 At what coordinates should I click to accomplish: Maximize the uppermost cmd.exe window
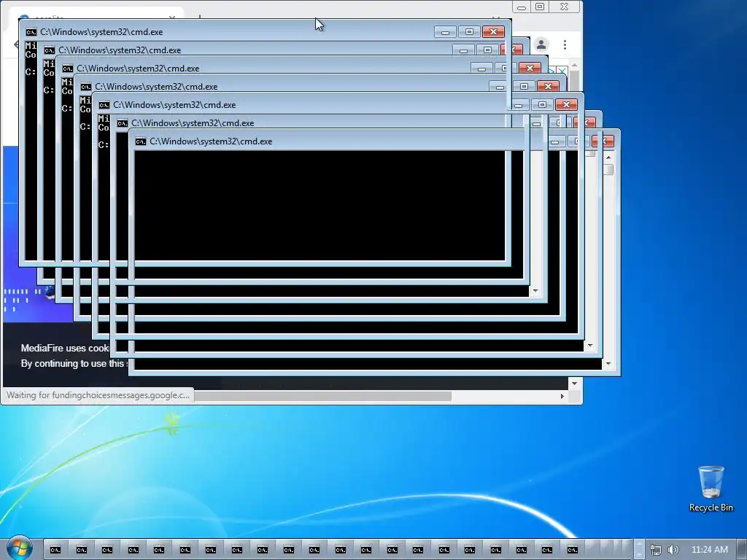[469, 32]
